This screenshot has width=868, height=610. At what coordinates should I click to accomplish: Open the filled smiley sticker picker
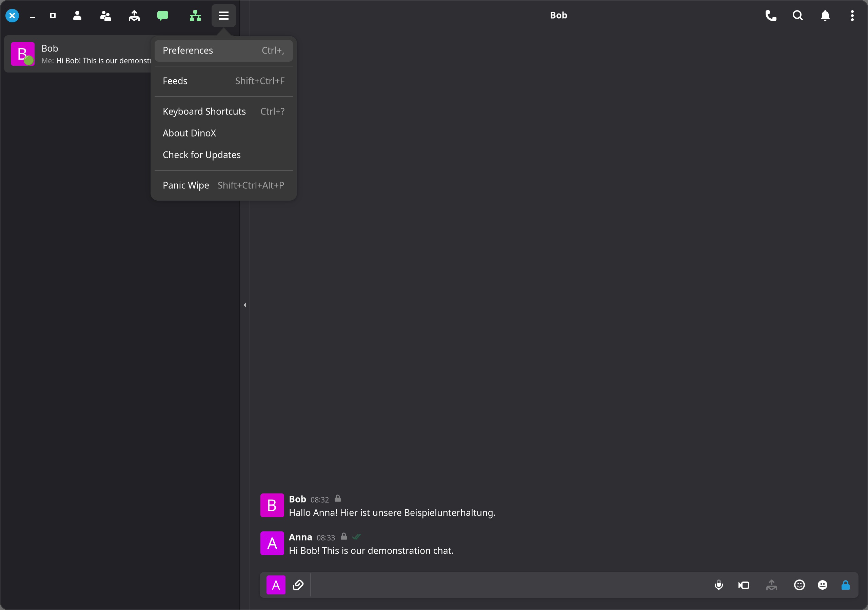[823, 585]
